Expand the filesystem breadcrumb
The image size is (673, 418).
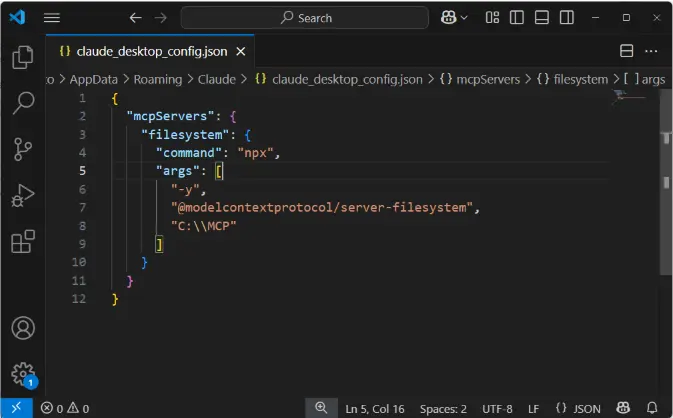point(579,79)
